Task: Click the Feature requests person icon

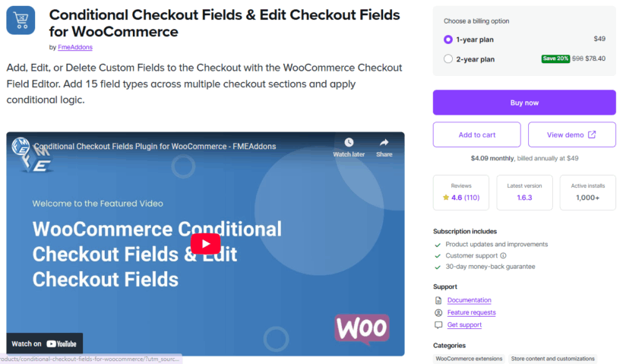Action: (438, 312)
